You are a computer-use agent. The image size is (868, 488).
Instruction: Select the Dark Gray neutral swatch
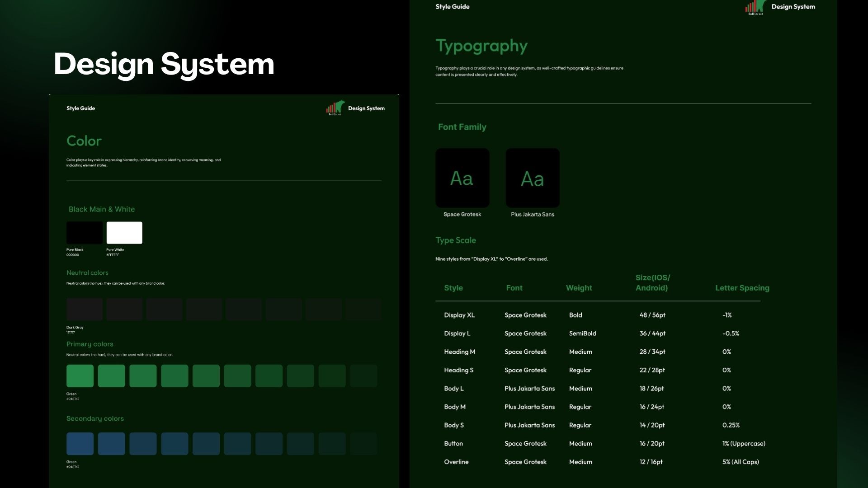point(85,310)
